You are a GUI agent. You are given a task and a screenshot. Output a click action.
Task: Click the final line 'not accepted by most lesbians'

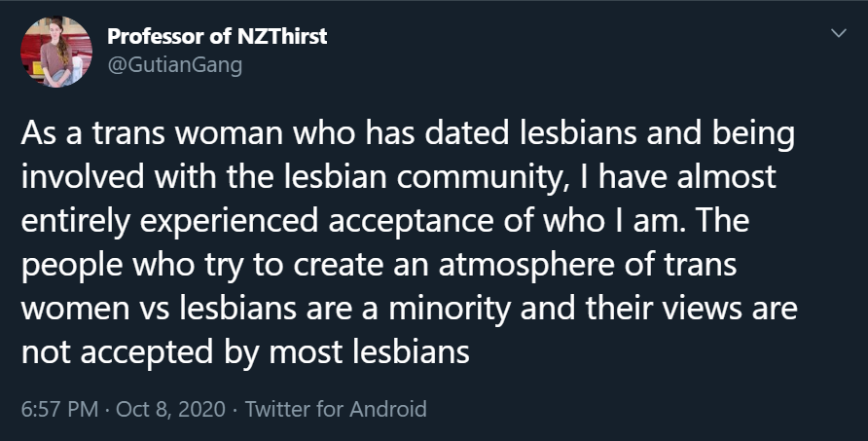click(245, 352)
